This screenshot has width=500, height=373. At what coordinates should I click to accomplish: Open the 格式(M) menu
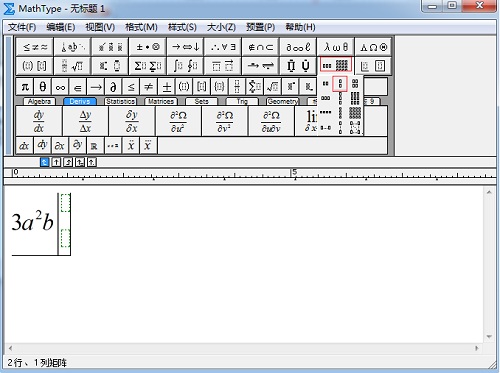point(141,27)
